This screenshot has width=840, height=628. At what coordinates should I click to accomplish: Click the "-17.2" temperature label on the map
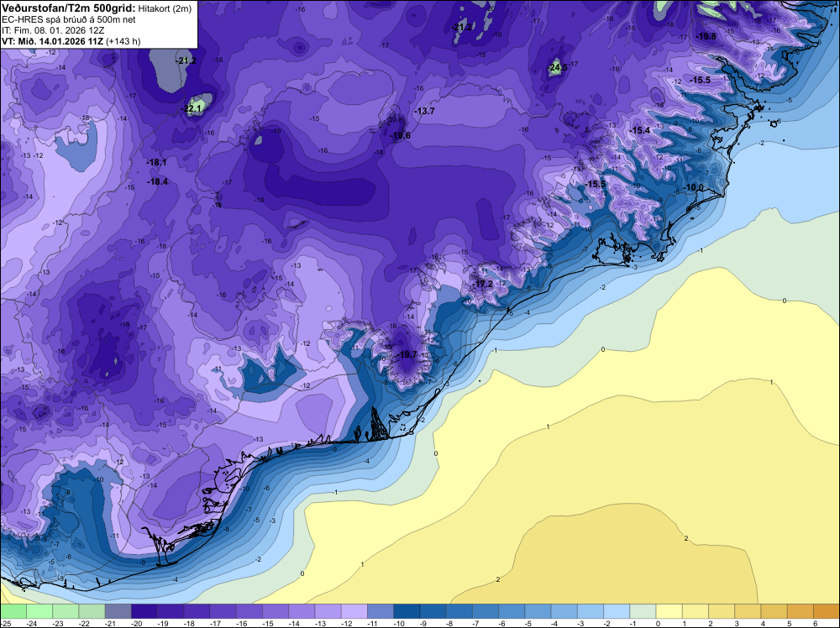click(483, 284)
